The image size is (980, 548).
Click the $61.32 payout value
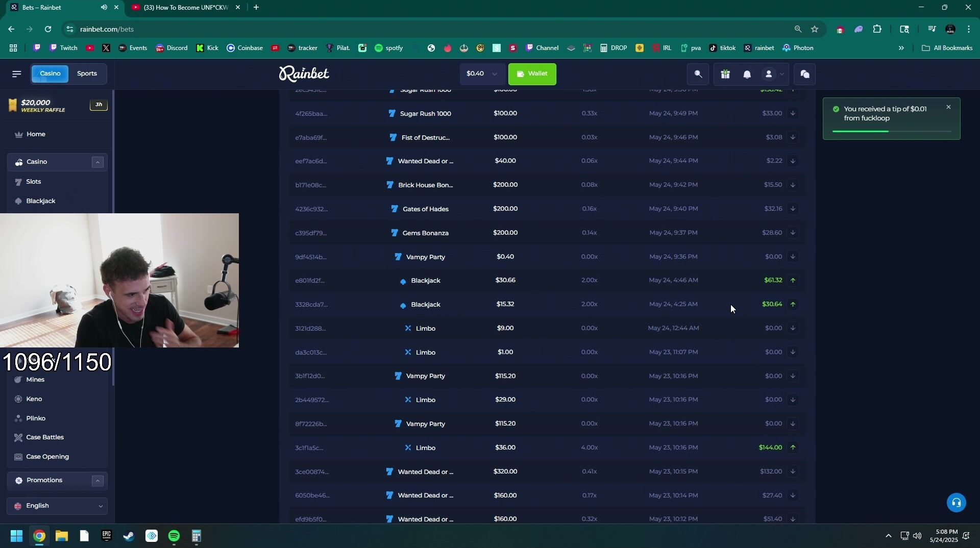773,281
